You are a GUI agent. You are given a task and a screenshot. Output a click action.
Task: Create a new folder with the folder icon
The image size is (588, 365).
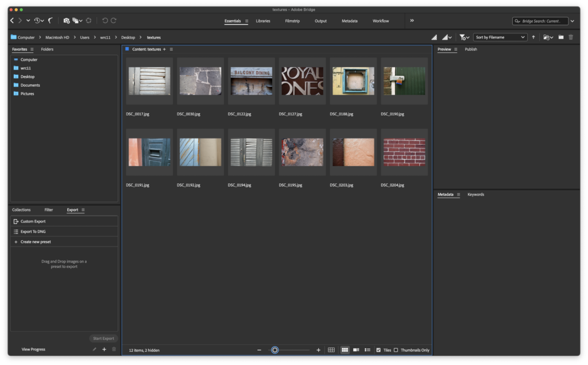coord(561,37)
